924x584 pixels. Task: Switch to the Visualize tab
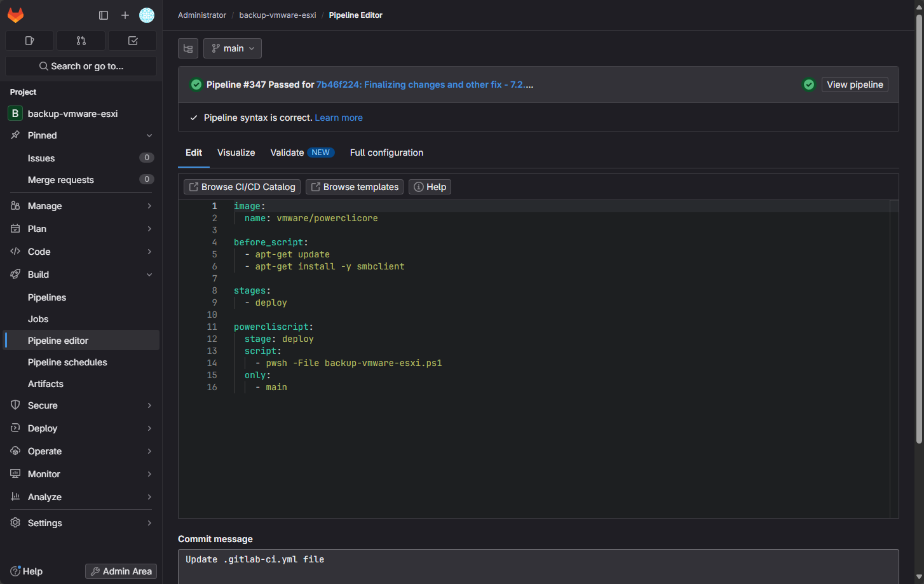click(236, 153)
